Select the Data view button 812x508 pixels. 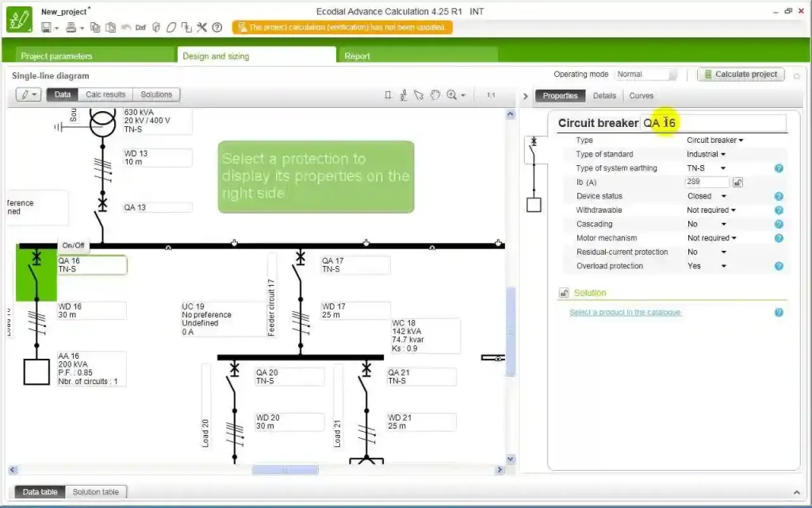coord(62,94)
